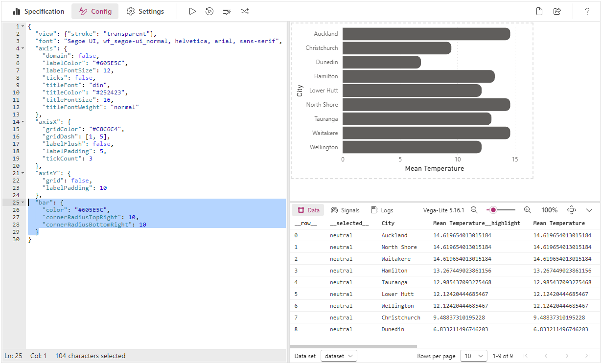
Task: Fold the "axisX" block on line 14
Action: 23,122
